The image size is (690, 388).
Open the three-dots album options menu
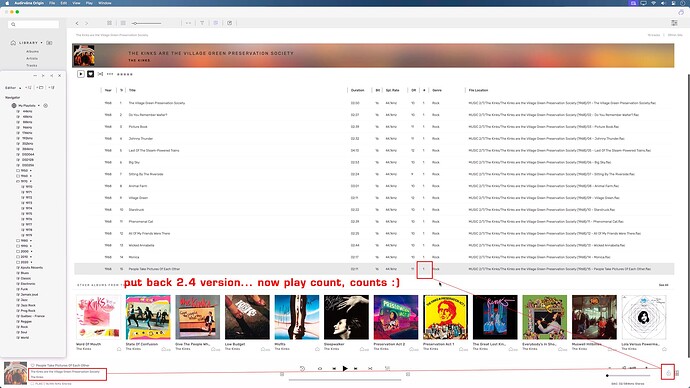tap(110, 74)
